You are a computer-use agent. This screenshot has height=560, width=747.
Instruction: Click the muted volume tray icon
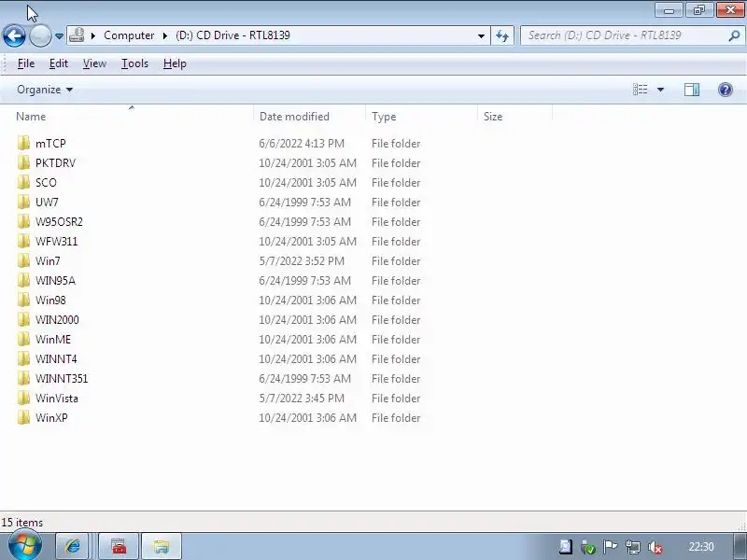655,547
